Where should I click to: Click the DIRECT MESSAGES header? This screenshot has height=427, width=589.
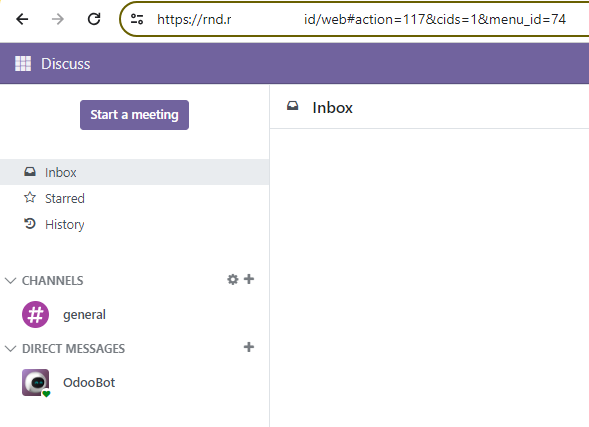click(x=74, y=349)
